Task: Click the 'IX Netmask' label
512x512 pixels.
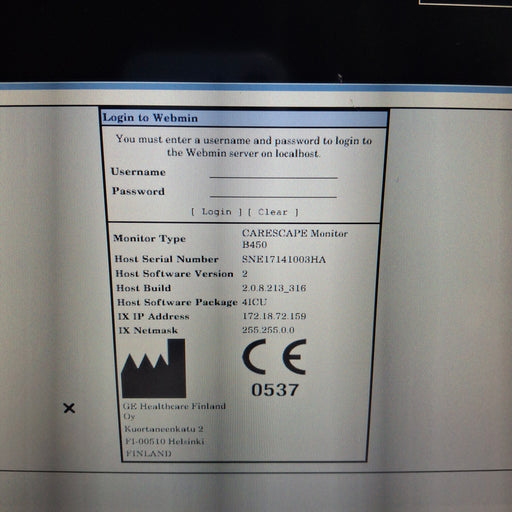Action: [148, 330]
